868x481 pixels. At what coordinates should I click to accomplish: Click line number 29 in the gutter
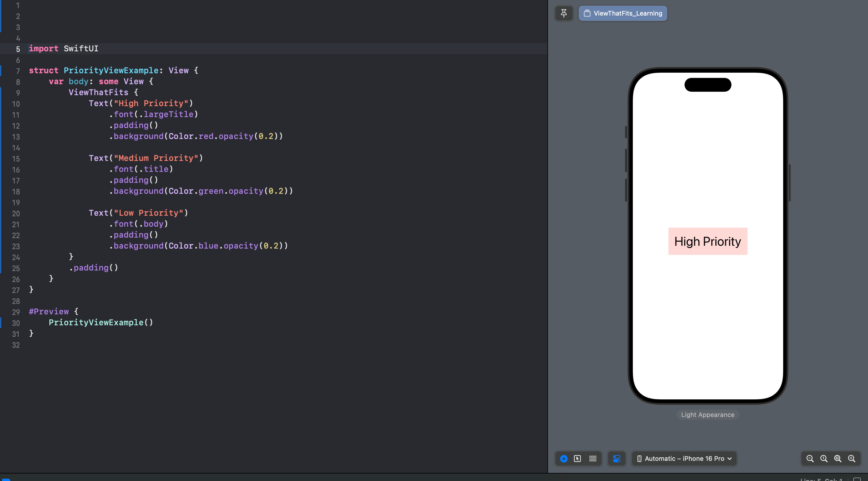coord(16,312)
